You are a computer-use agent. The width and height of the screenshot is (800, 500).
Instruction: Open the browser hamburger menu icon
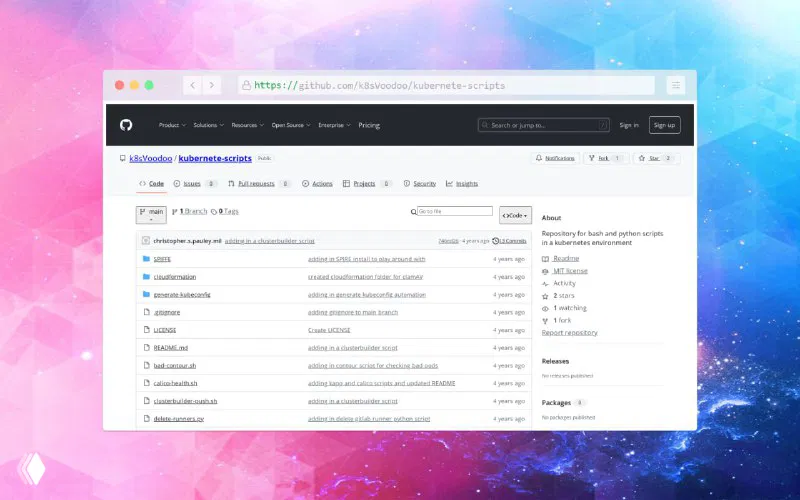point(676,85)
